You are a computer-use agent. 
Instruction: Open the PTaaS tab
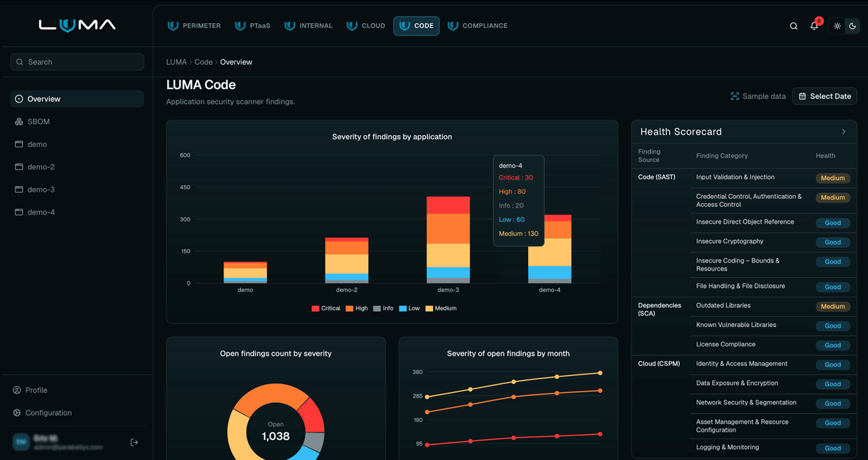click(252, 26)
